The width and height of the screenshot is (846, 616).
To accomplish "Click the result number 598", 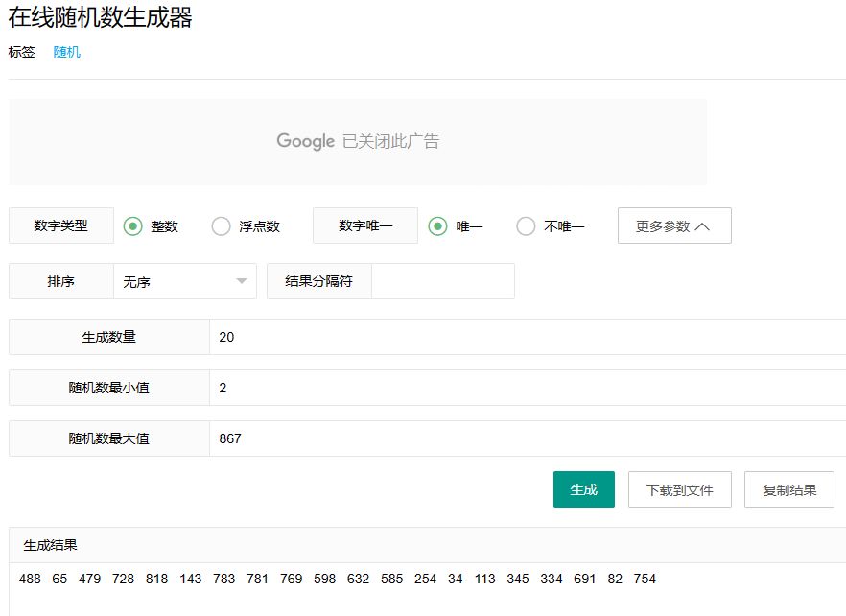I will tap(325, 579).
